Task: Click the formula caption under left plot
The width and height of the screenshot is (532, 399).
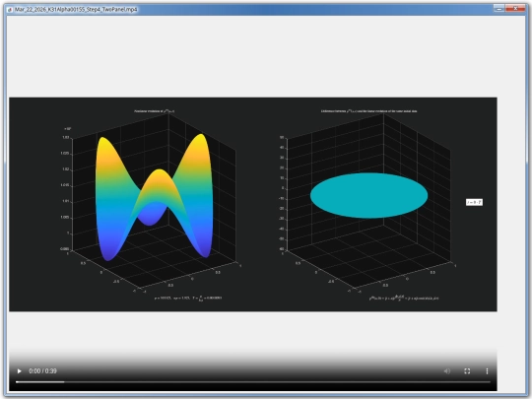Action: pyautogui.click(x=188, y=298)
